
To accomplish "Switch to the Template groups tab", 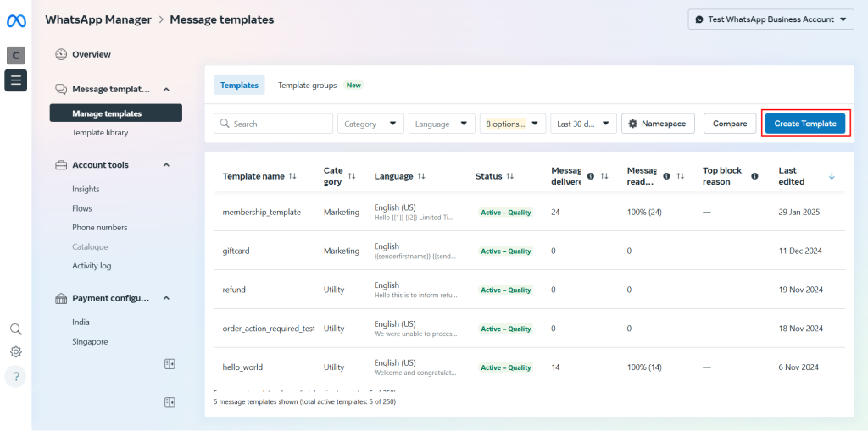I will coord(307,86).
